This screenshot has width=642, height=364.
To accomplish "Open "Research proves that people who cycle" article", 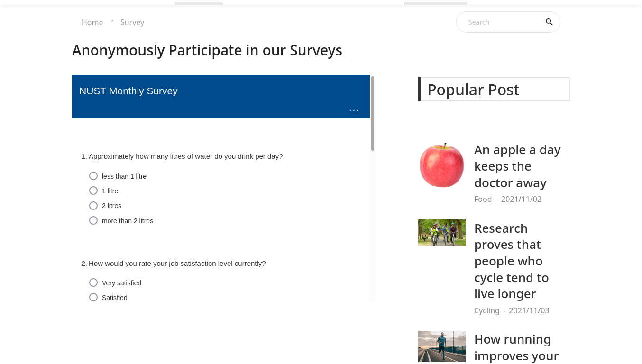I will (x=511, y=261).
